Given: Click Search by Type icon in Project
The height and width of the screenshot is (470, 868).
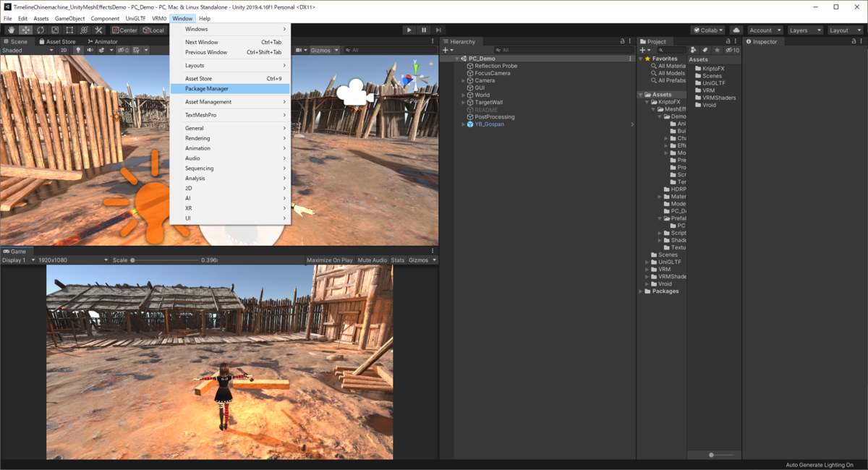Looking at the screenshot, I should coord(695,50).
